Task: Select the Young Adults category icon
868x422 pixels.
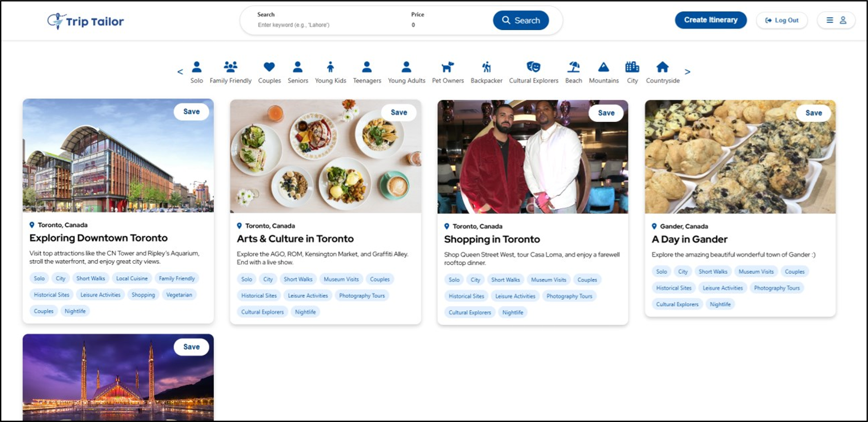Action: [x=406, y=67]
